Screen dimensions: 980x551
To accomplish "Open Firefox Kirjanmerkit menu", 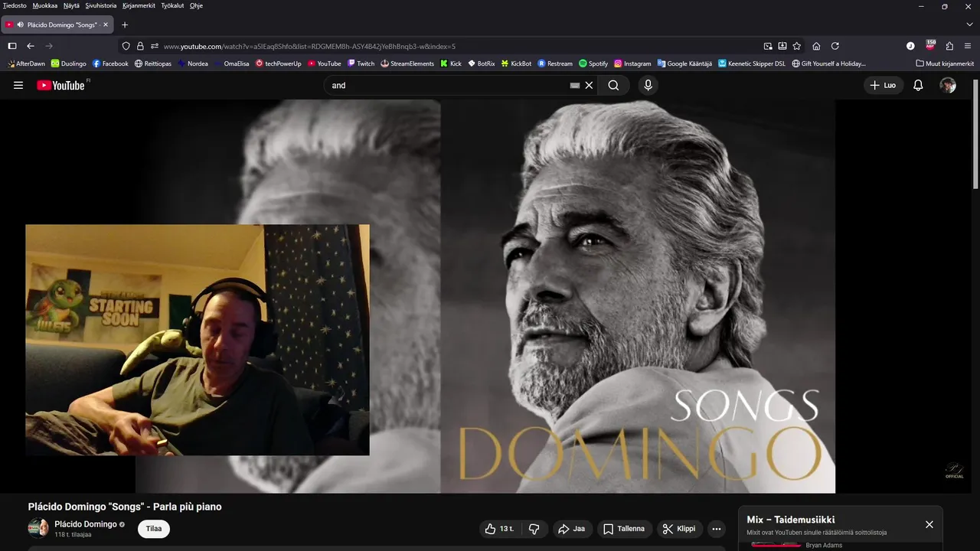I will pyautogui.click(x=139, y=5).
